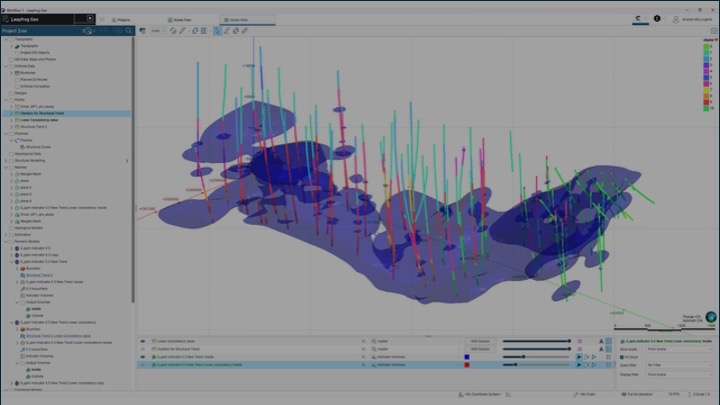720x405 pixels.
Task: Hide the highlighted Lower consistency Inside layer
Action: tap(143, 365)
